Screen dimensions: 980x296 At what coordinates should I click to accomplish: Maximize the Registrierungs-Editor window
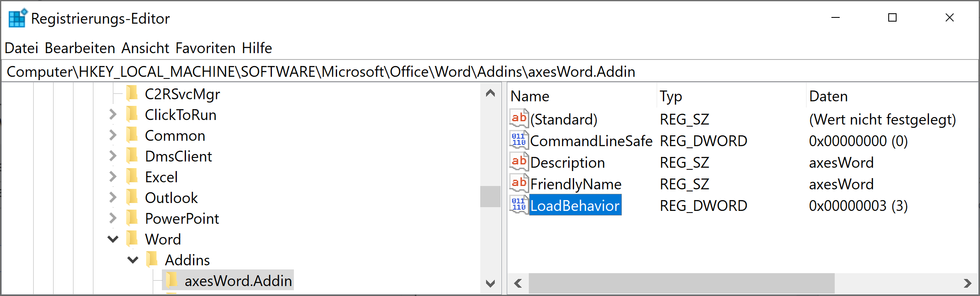[x=892, y=18]
